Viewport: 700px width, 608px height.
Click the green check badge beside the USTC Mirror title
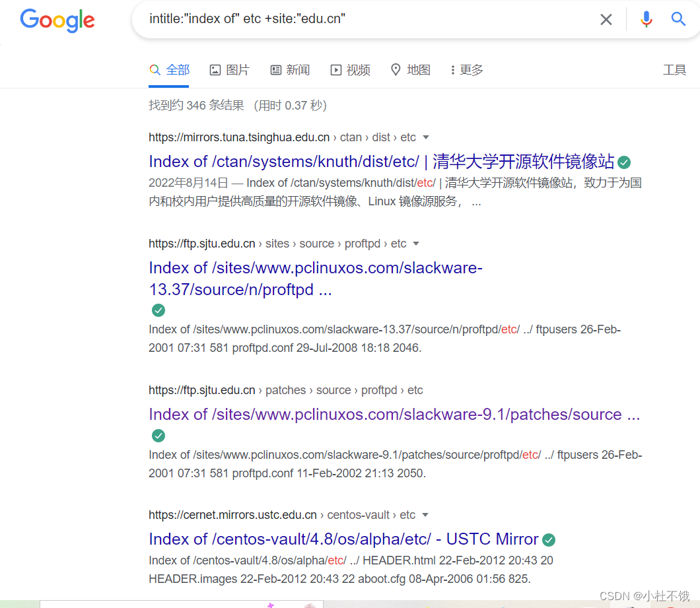549,540
